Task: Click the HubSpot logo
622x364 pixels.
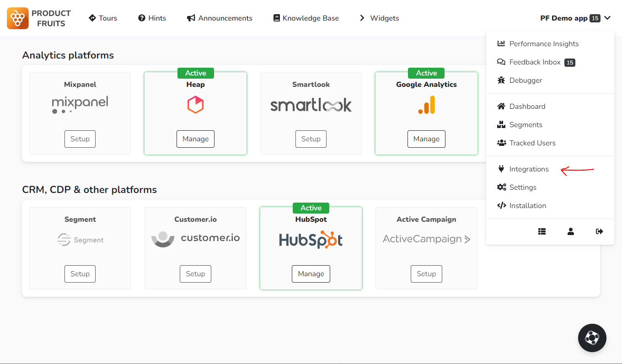Action: point(311,240)
